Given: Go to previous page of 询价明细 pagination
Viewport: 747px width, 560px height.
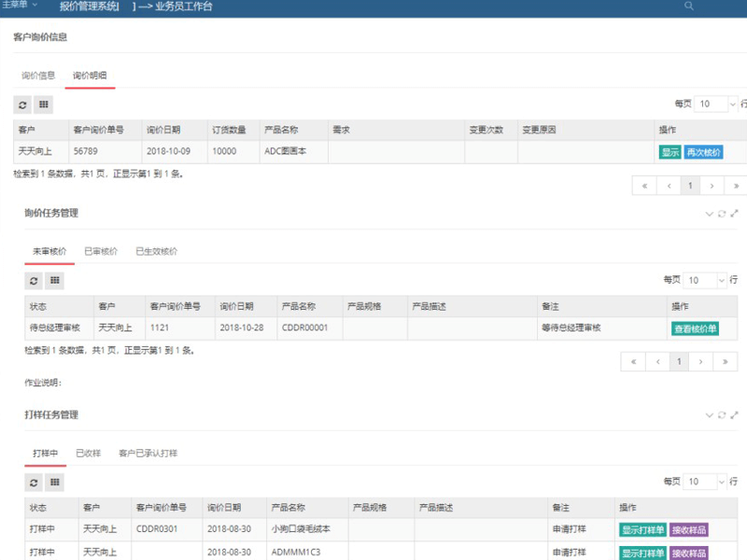Looking at the screenshot, I should [669, 186].
